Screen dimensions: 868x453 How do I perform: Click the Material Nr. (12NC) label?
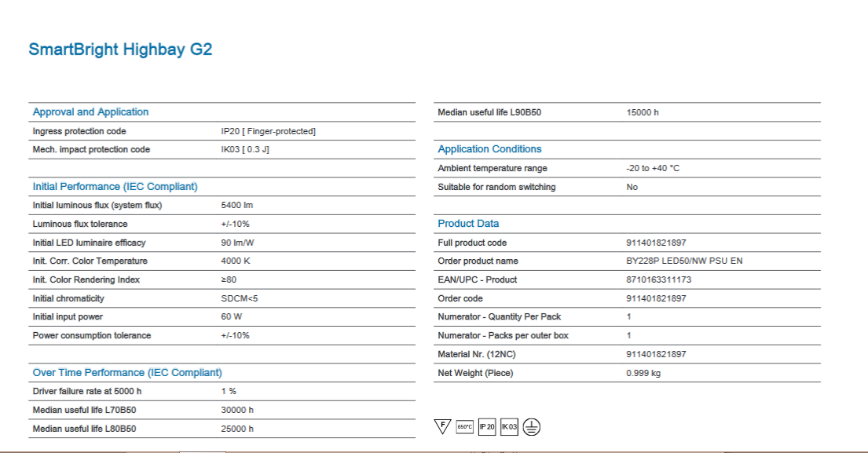point(477,355)
